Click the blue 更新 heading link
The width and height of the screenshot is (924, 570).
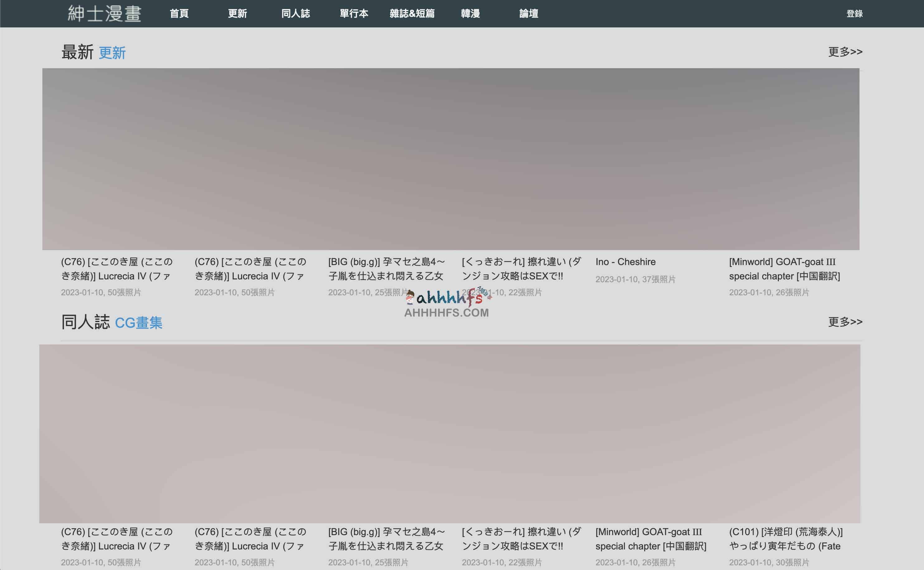click(112, 53)
